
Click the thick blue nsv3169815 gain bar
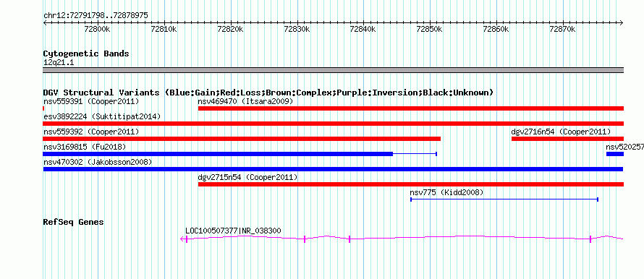click(x=218, y=154)
